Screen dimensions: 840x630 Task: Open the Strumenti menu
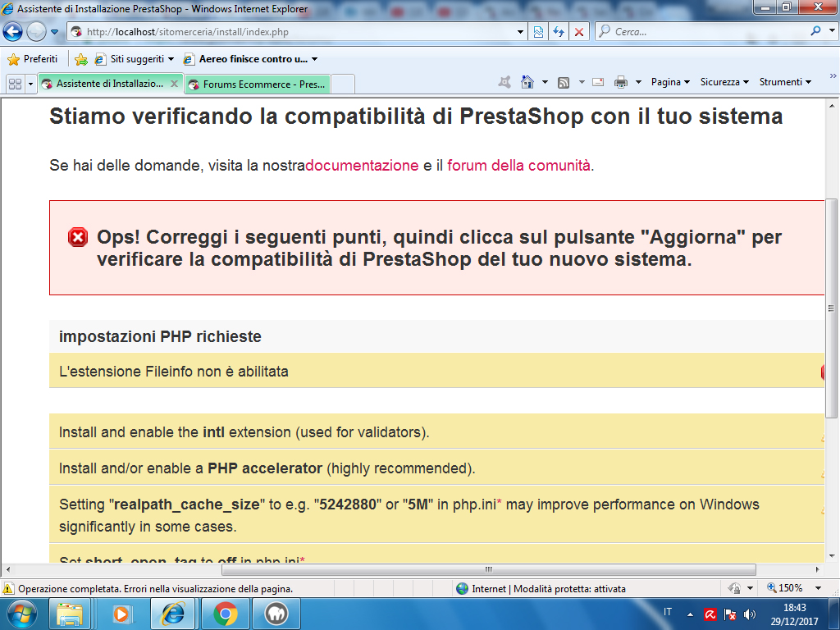[x=785, y=82]
